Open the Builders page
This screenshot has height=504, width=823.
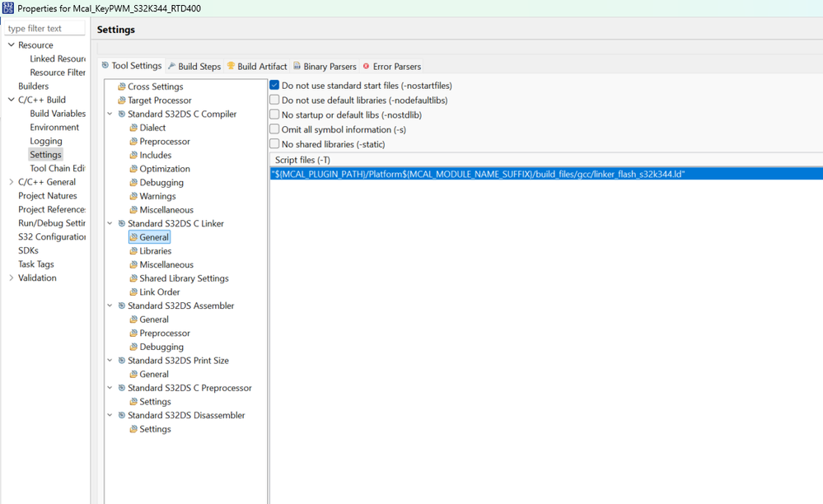(34, 86)
